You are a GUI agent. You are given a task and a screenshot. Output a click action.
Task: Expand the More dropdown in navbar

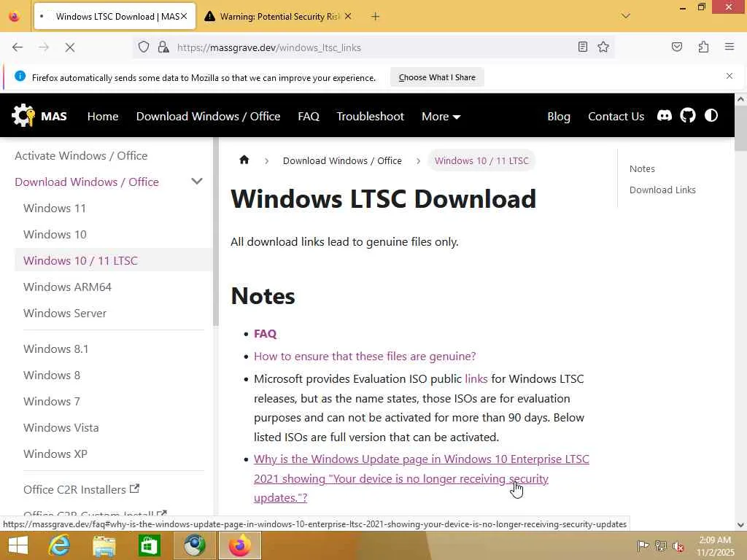[441, 117]
